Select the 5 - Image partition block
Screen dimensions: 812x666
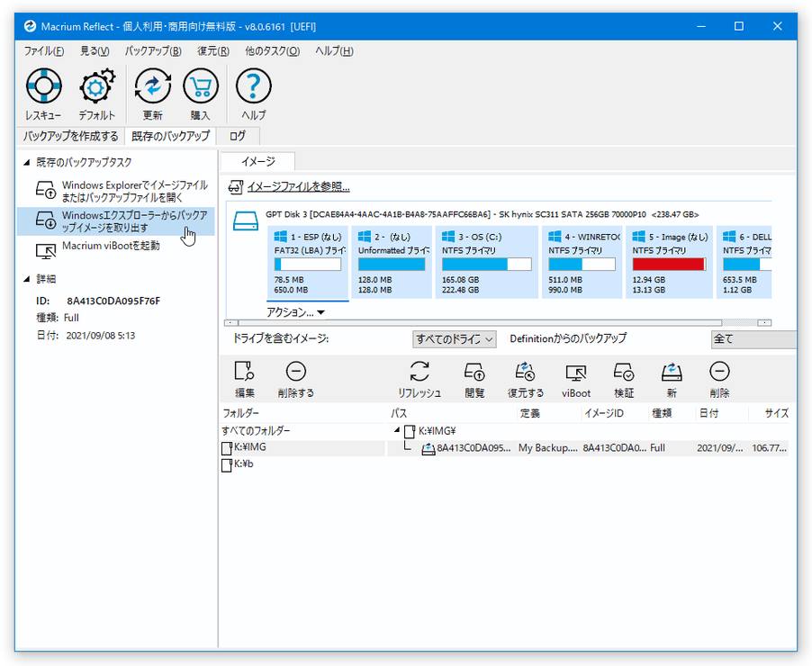[x=669, y=262]
